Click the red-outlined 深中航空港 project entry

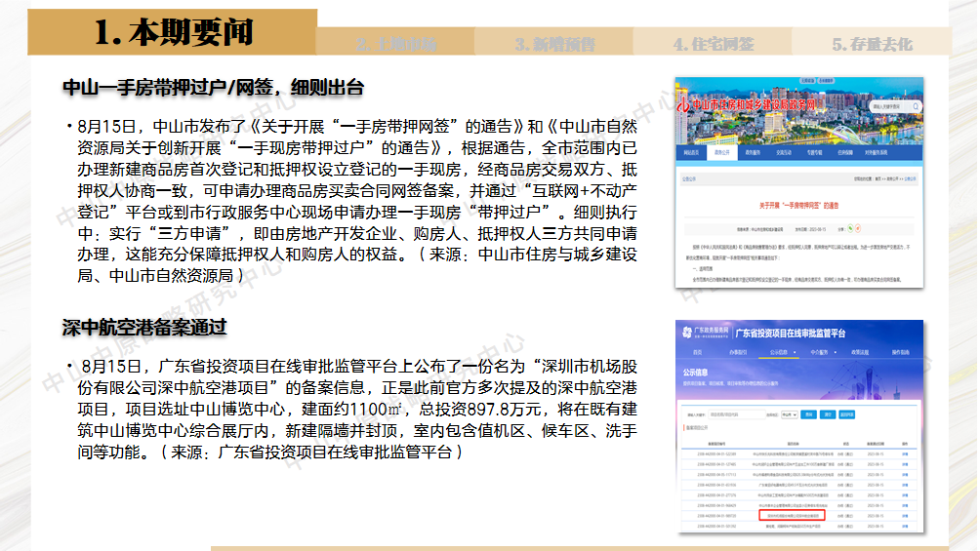click(x=792, y=514)
